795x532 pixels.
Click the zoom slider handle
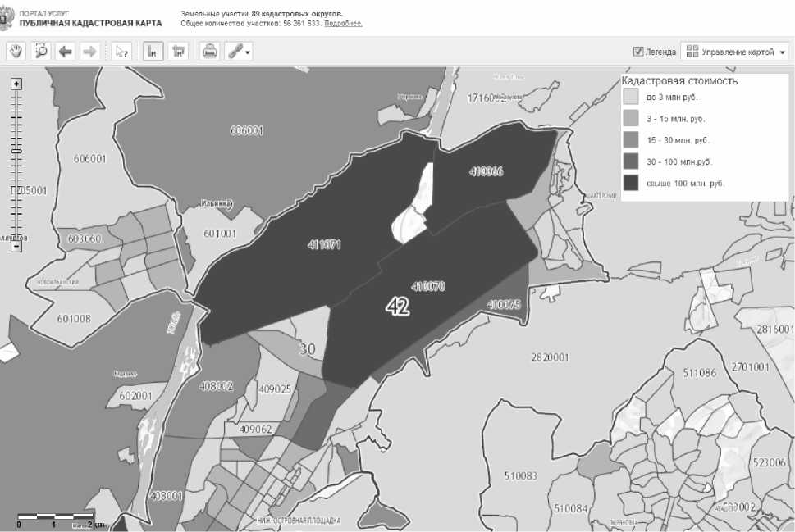pyautogui.click(x=16, y=152)
